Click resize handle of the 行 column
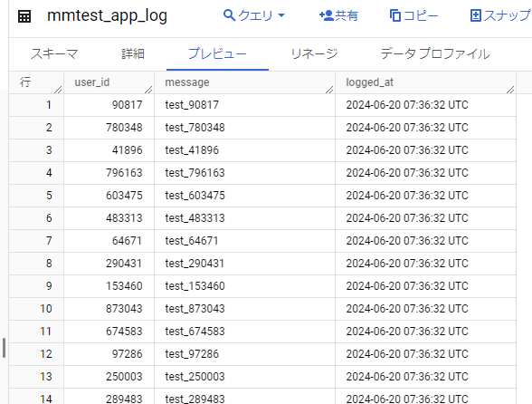 [58, 90]
